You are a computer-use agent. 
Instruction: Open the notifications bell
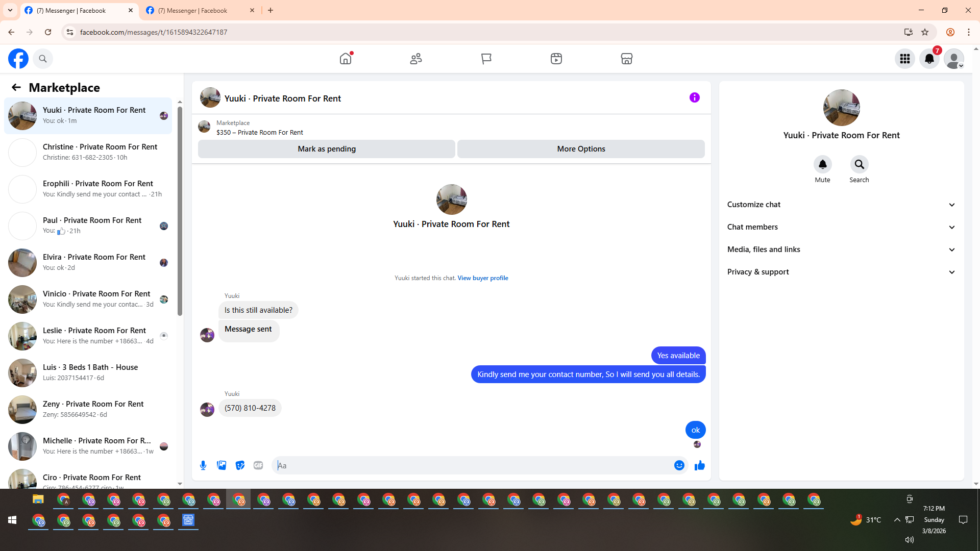[929, 59]
